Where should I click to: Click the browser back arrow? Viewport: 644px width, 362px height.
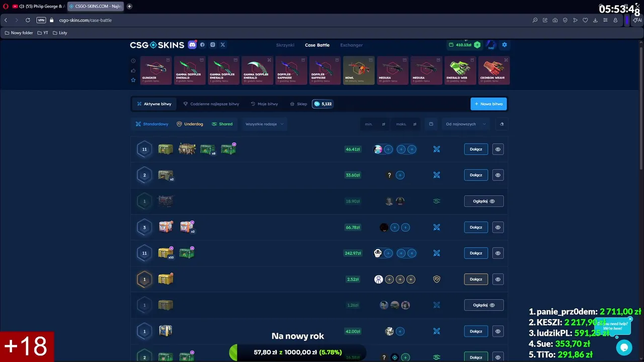[6, 20]
